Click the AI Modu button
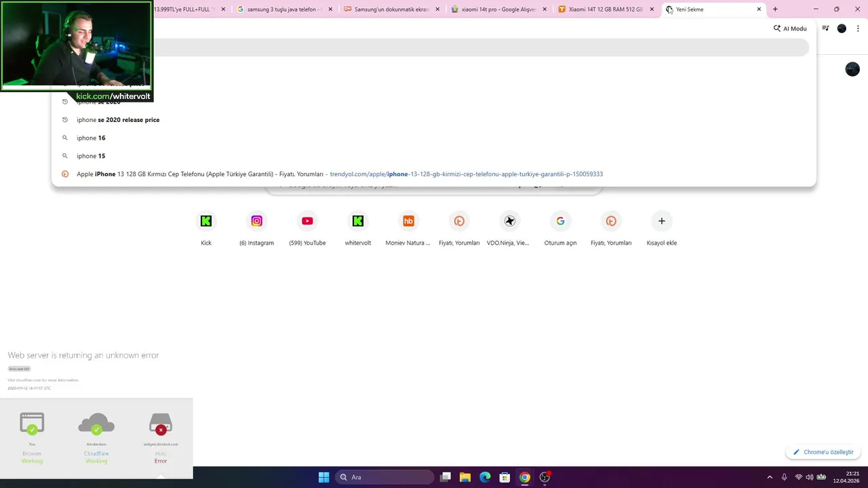868x488 pixels. pos(790,28)
